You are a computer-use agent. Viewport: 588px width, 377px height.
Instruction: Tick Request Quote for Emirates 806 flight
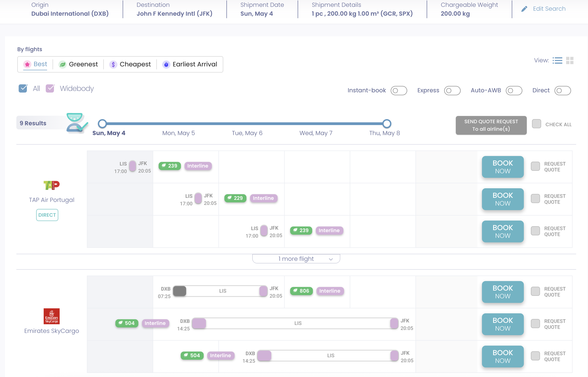point(535,291)
